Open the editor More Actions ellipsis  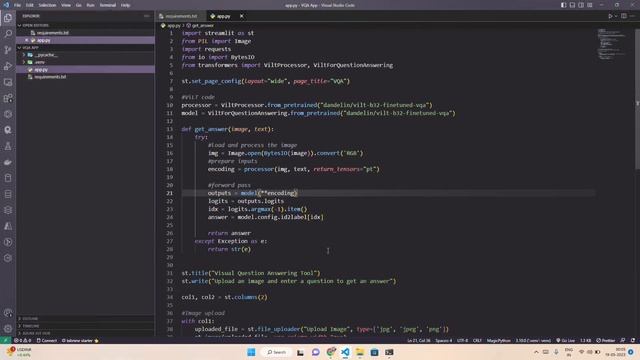tap(633, 16)
